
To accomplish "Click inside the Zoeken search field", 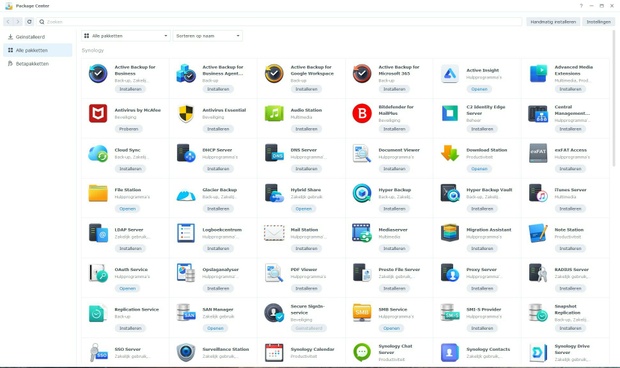I will pyautogui.click(x=279, y=22).
